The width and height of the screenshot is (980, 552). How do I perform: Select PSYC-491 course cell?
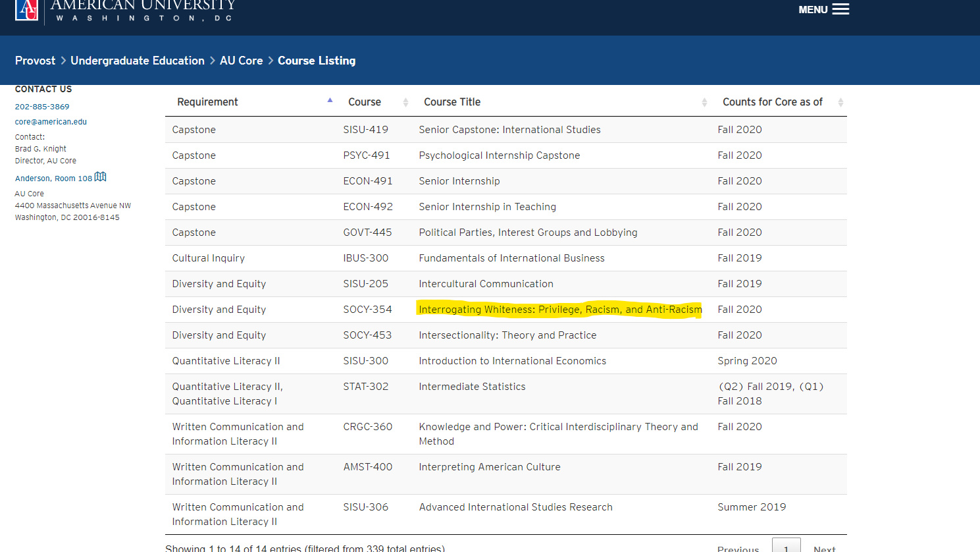click(367, 155)
